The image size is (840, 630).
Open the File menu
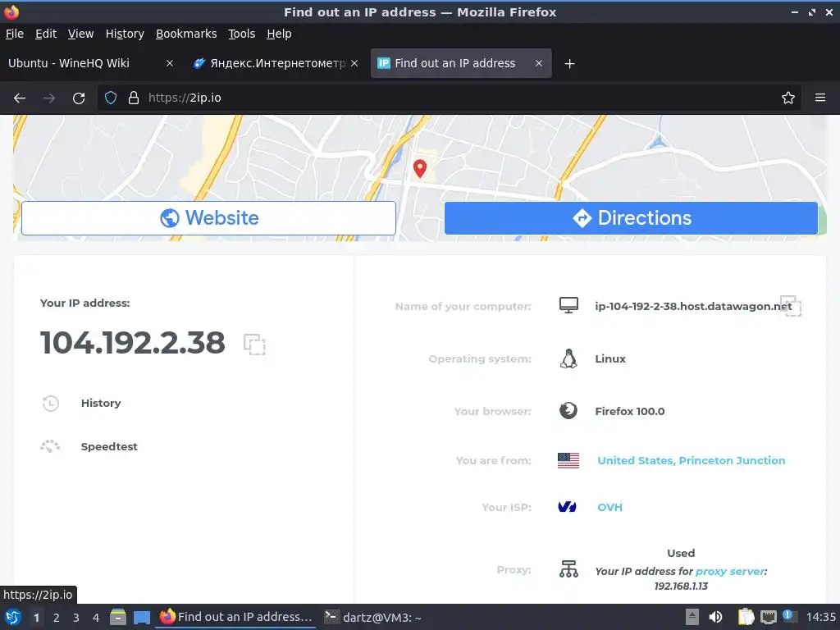[15, 34]
